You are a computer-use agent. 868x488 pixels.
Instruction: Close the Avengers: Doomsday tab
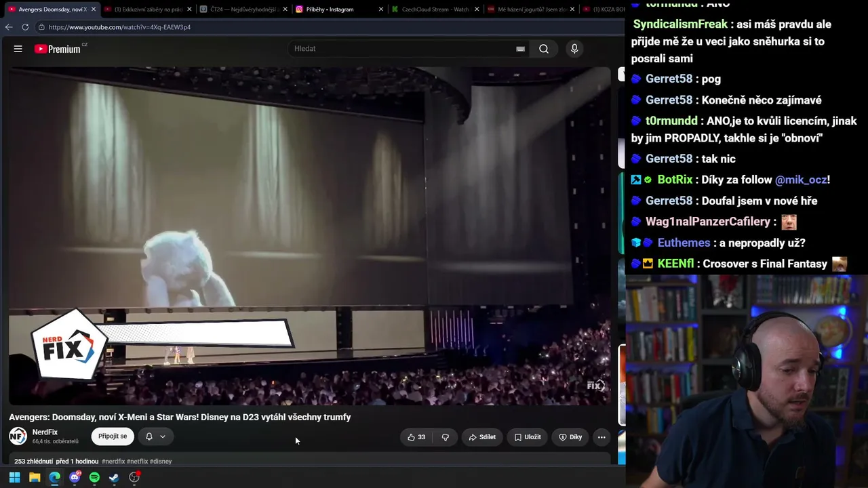coord(93,9)
